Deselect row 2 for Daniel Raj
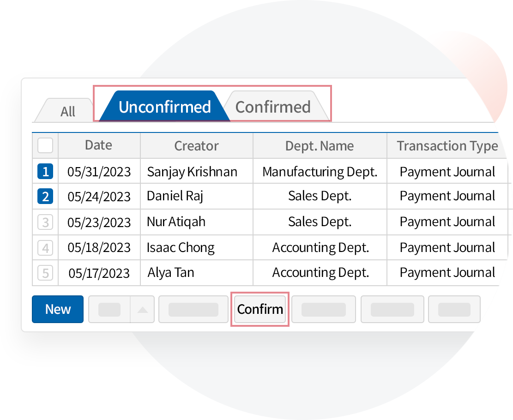 pyautogui.click(x=45, y=196)
